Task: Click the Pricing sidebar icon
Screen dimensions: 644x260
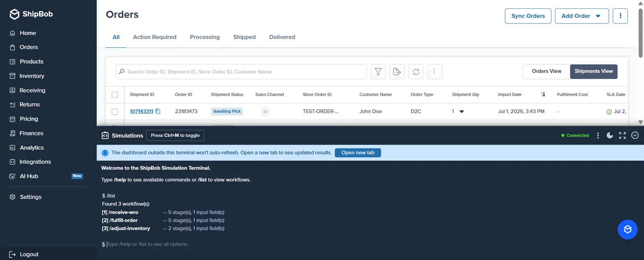Action: pos(12,119)
